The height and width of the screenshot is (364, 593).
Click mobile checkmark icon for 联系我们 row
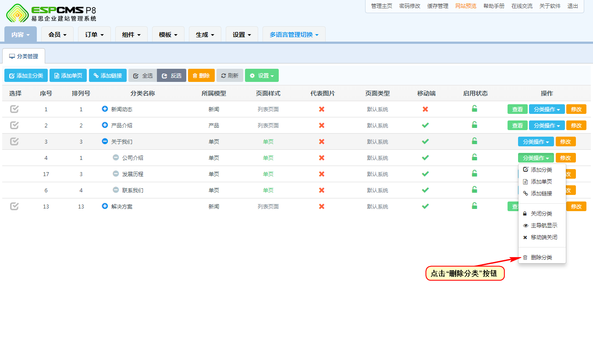pyautogui.click(x=425, y=190)
